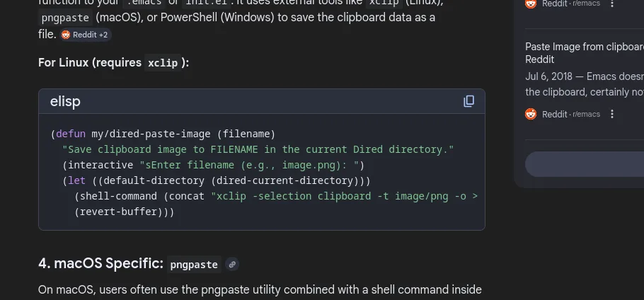
Task: Click the "4. macOS Specific" heading text
Action: 100,264
